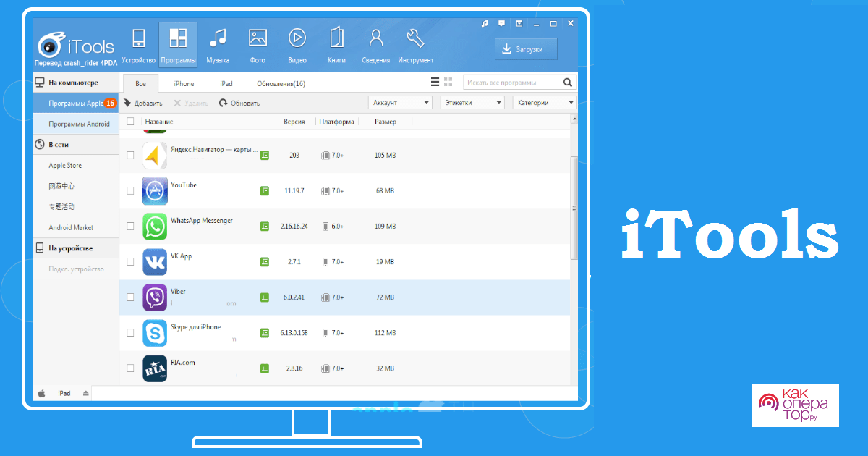Open the Книги section icon

(336, 38)
